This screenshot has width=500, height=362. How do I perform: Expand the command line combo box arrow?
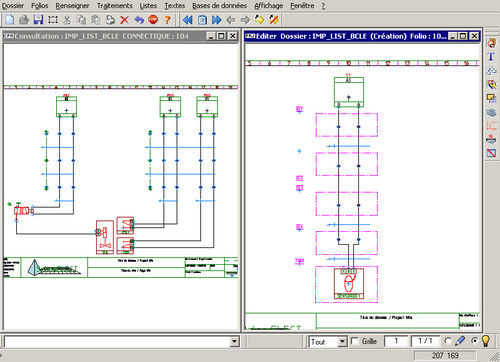click(x=234, y=341)
